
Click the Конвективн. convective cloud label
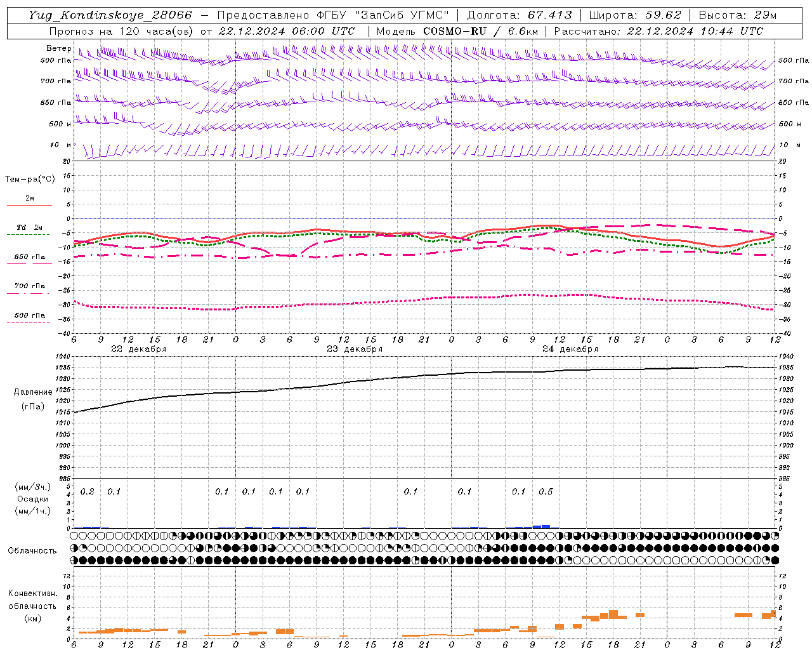point(32,594)
